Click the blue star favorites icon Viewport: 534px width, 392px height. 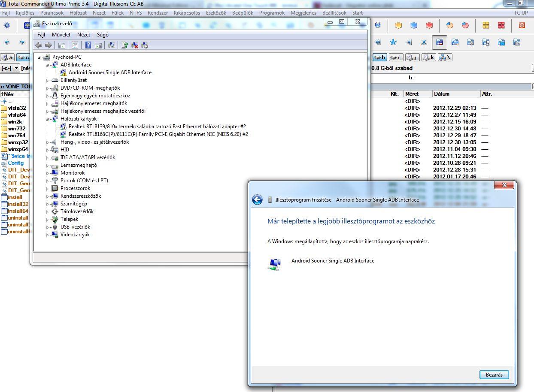click(x=393, y=42)
